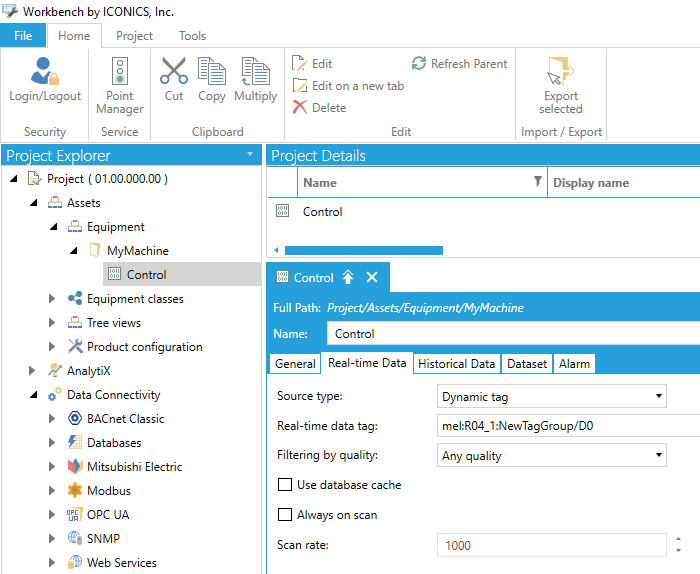Delete the selected item
Image resolution: width=700 pixels, height=574 pixels.
320,108
